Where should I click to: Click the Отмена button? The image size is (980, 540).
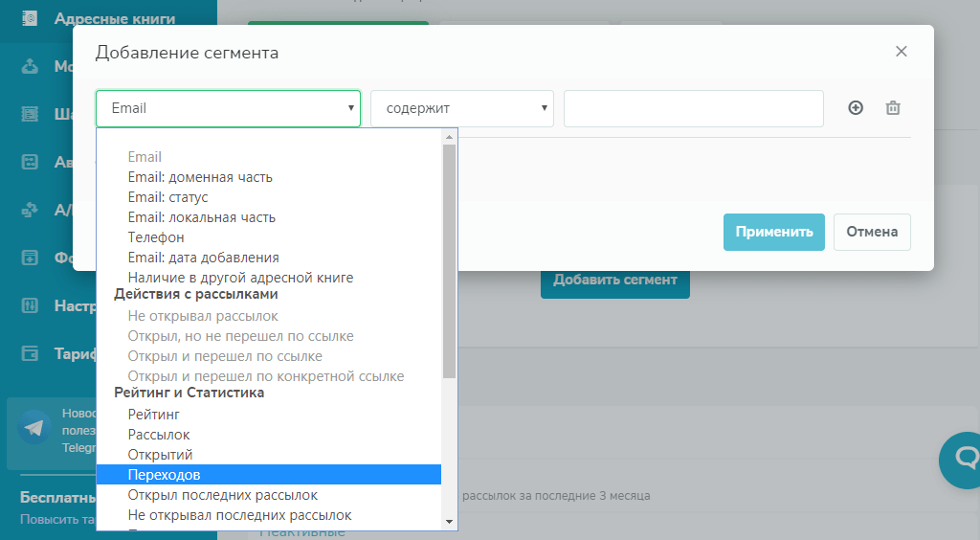[872, 232]
